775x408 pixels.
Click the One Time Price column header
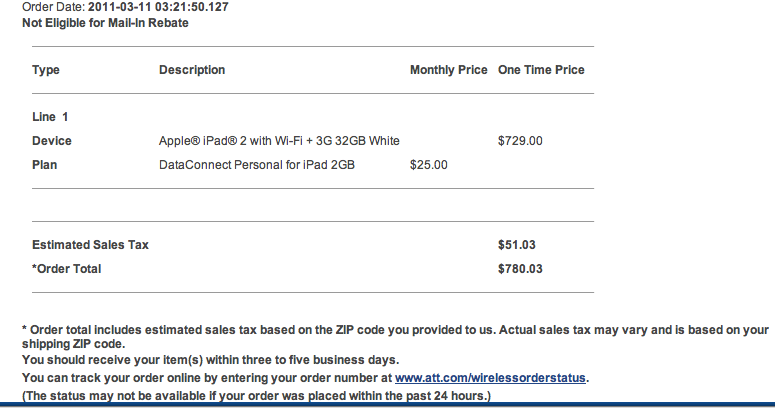[541, 70]
